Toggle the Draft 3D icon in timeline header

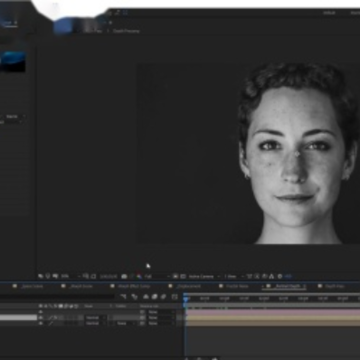pyautogui.click(x=134, y=296)
